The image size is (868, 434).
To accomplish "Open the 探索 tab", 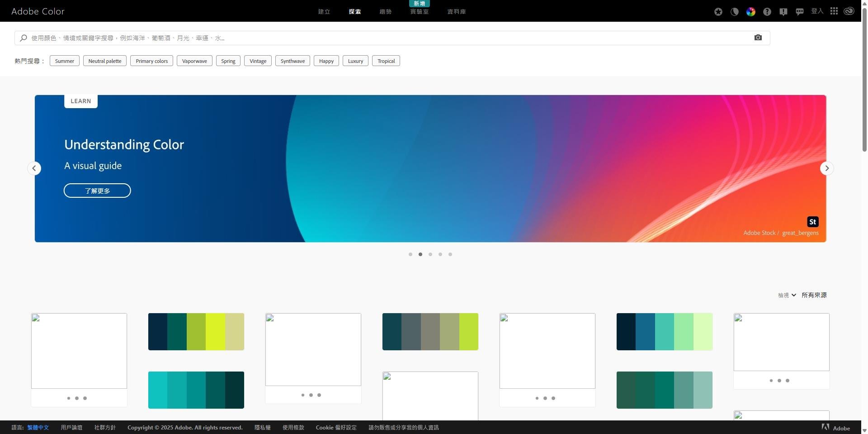I will (x=355, y=12).
